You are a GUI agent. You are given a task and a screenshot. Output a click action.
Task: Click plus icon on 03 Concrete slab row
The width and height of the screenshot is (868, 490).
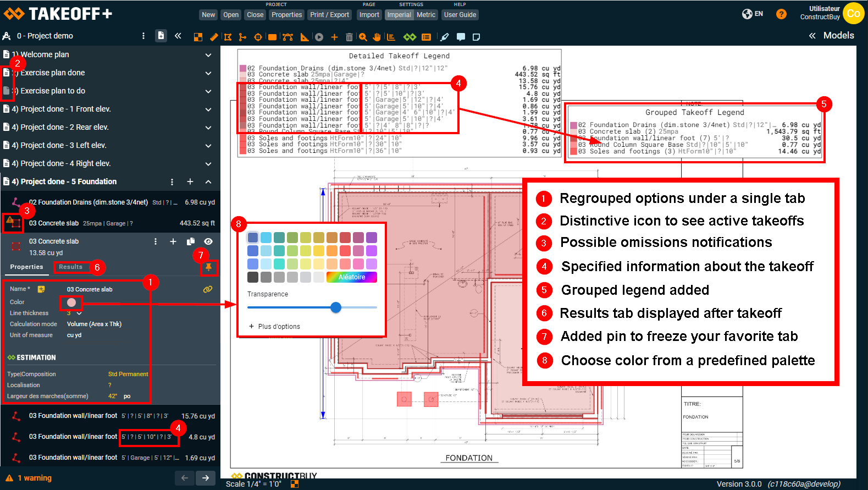tap(173, 241)
